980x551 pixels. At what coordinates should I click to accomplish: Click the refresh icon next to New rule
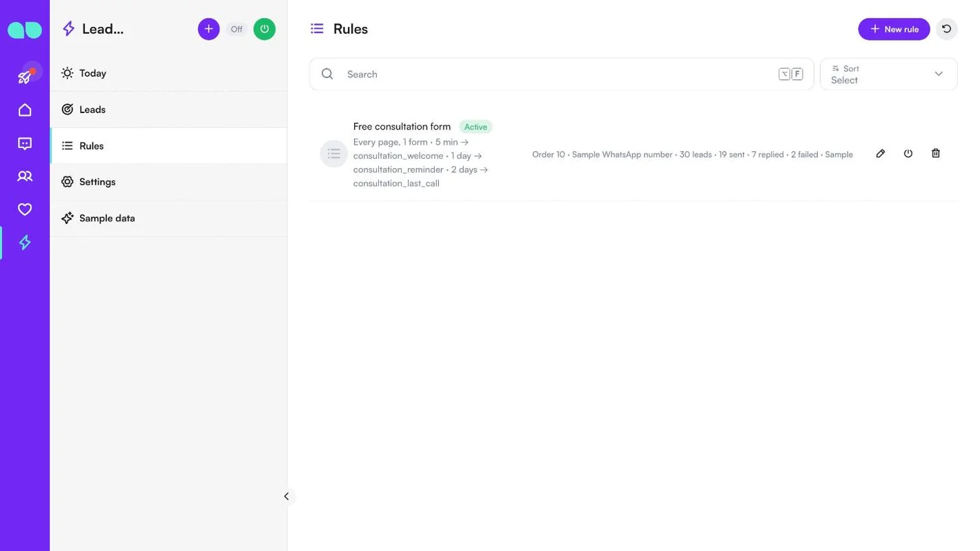pyautogui.click(x=946, y=29)
